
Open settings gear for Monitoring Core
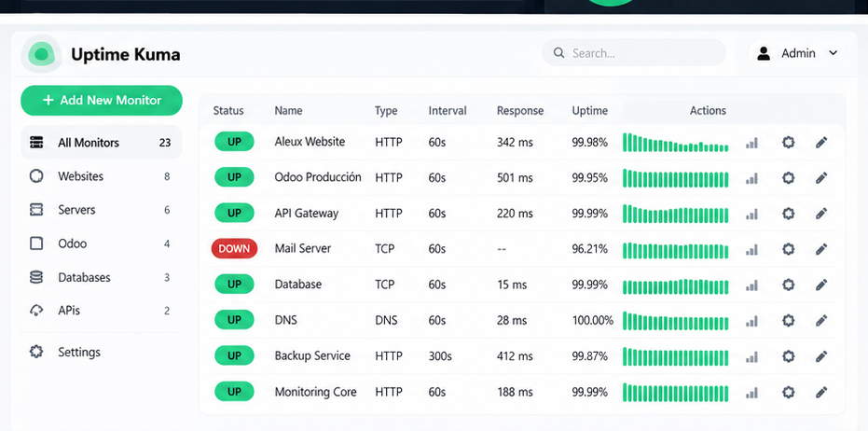point(789,392)
